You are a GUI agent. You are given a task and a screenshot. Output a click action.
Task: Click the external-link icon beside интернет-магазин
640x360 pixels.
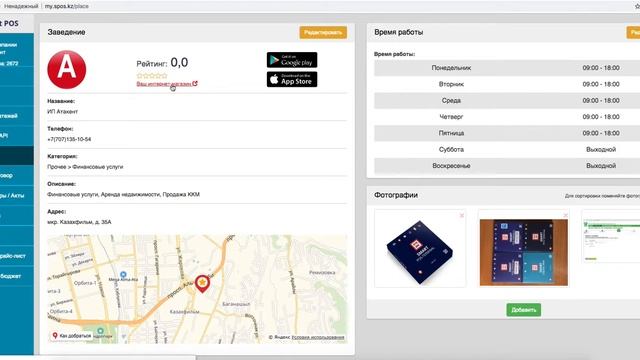point(195,83)
